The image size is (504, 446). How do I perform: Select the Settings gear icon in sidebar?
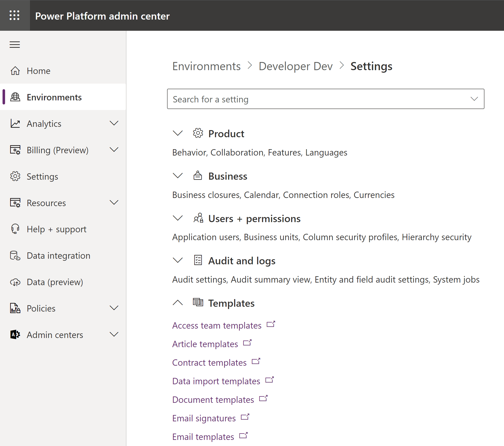click(x=15, y=176)
